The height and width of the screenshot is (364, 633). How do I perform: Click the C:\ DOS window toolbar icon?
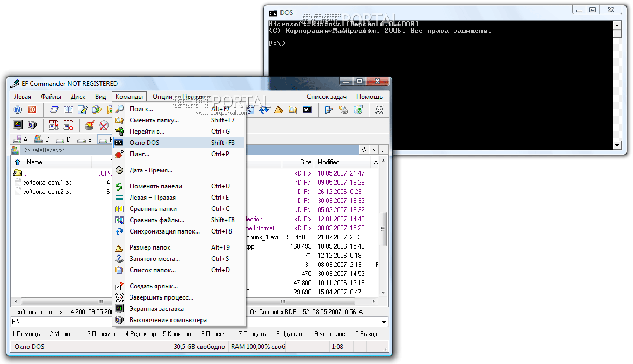tap(307, 110)
